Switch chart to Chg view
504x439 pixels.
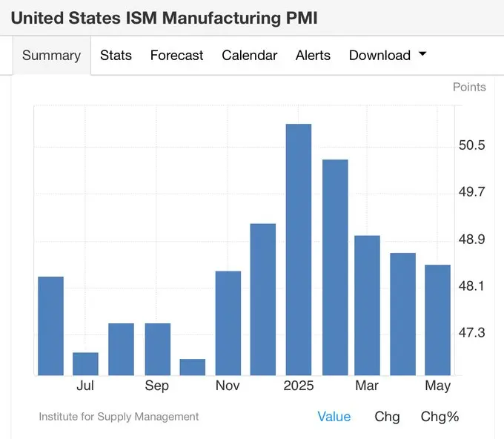click(x=387, y=417)
